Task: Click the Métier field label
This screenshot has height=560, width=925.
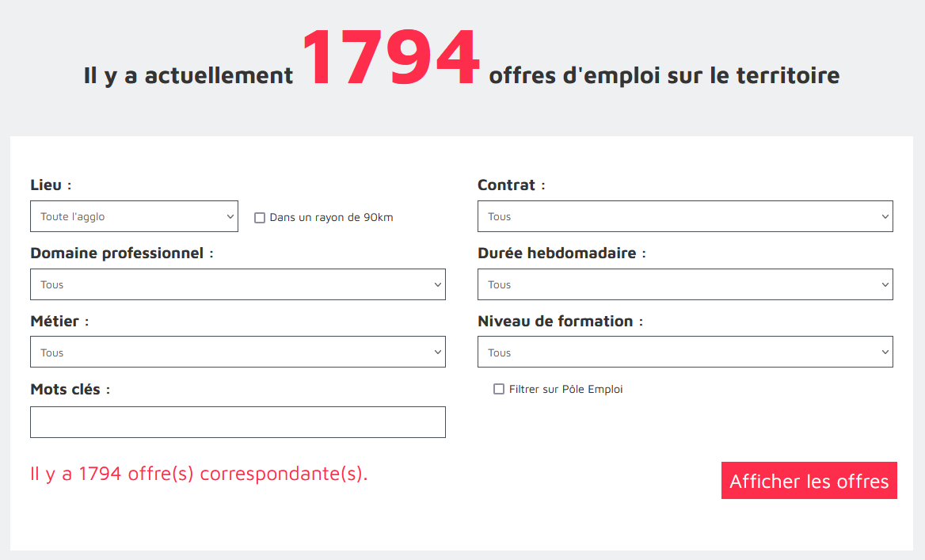Action: [55, 322]
